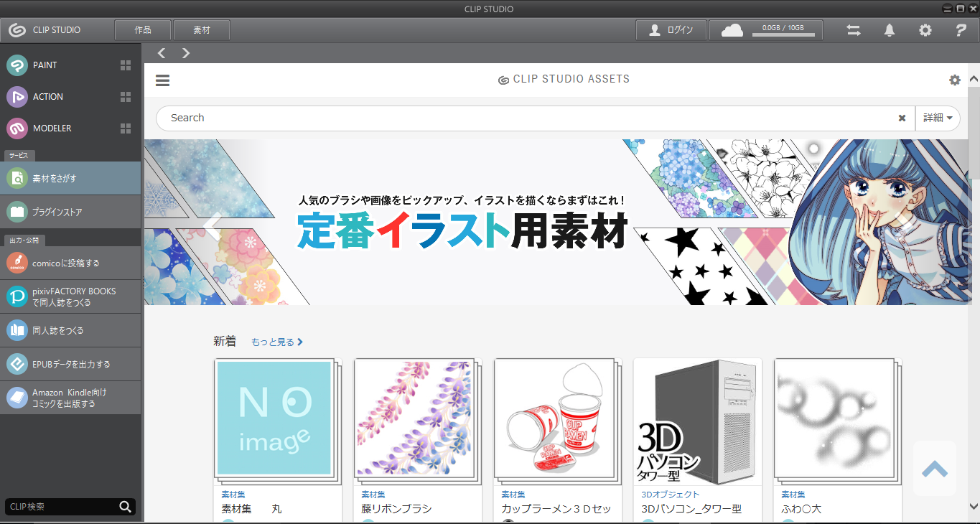This screenshot has height=524, width=980.
Task: Click the CLIP search magnifier icon
Action: tap(126, 507)
